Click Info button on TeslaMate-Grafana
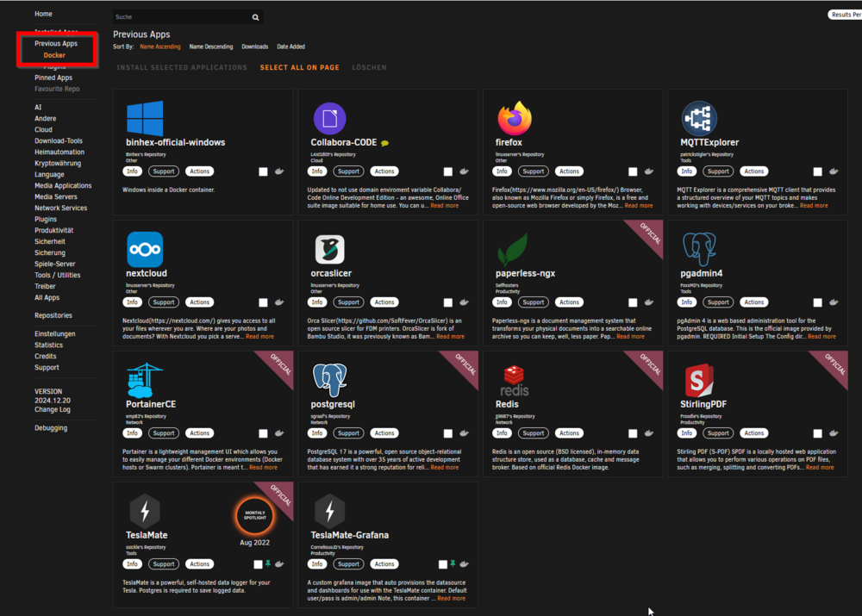The height and width of the screenshot is (616, 862). (x=317, y=563)
